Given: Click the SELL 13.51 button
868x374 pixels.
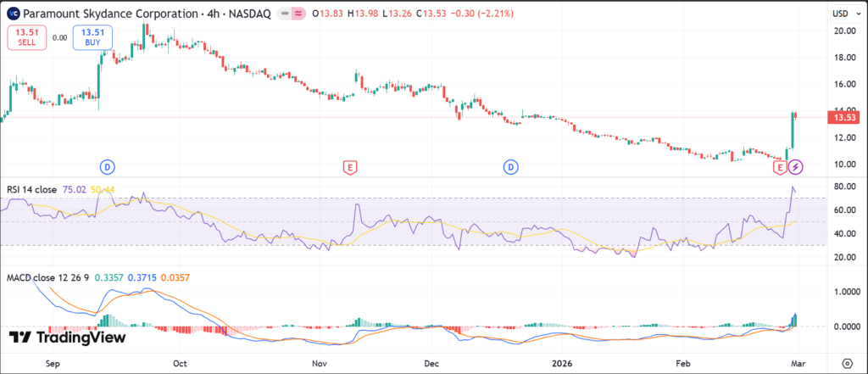Looking at the screenshot, I should (25, 37).
